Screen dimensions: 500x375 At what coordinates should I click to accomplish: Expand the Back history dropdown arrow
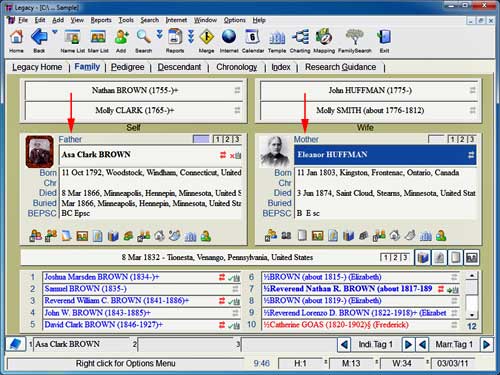tap(55, 32)
